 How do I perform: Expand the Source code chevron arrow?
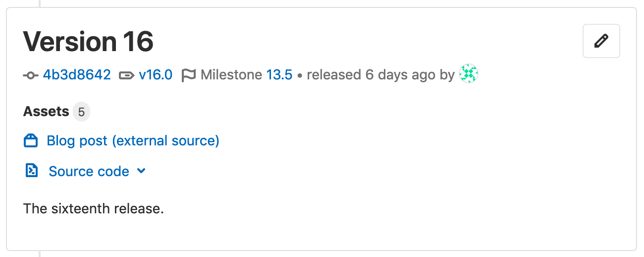click(141, 171)
